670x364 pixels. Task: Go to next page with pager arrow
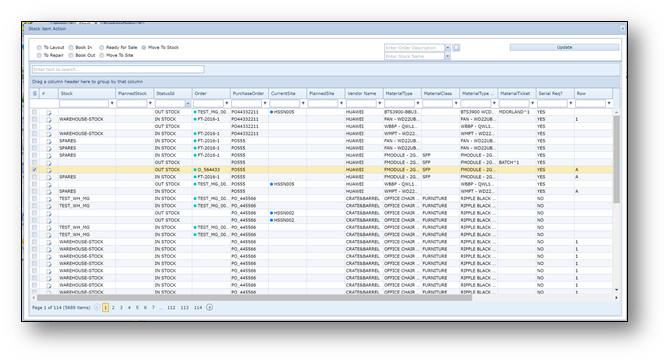pyautogui.click(x=209, y=307)
